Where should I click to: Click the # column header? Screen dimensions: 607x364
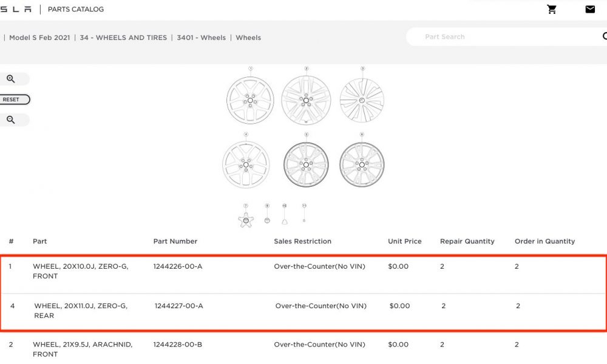(11, 241)
